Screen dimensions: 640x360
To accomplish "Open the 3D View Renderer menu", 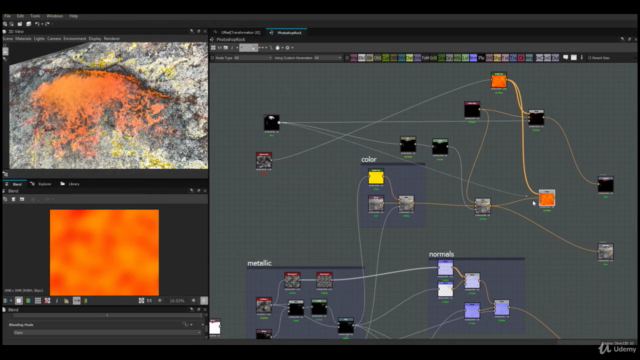I will pyautogui.click(x=112, y=39).
